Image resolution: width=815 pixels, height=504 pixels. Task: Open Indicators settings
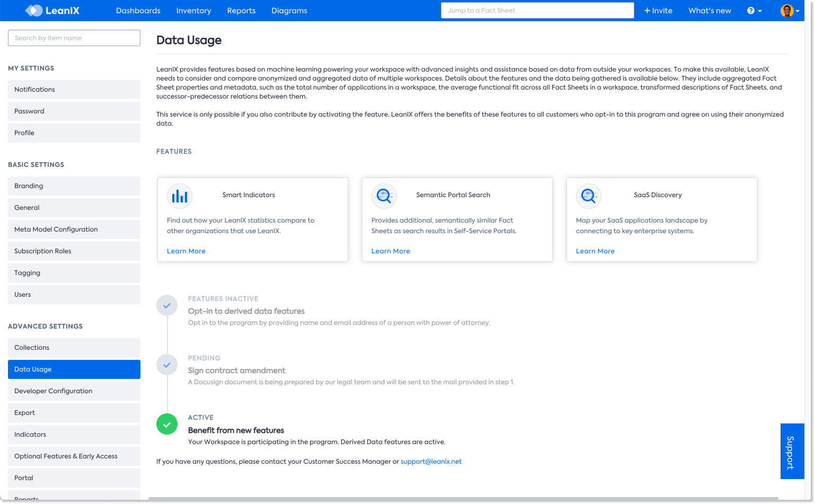click(74, 435)
